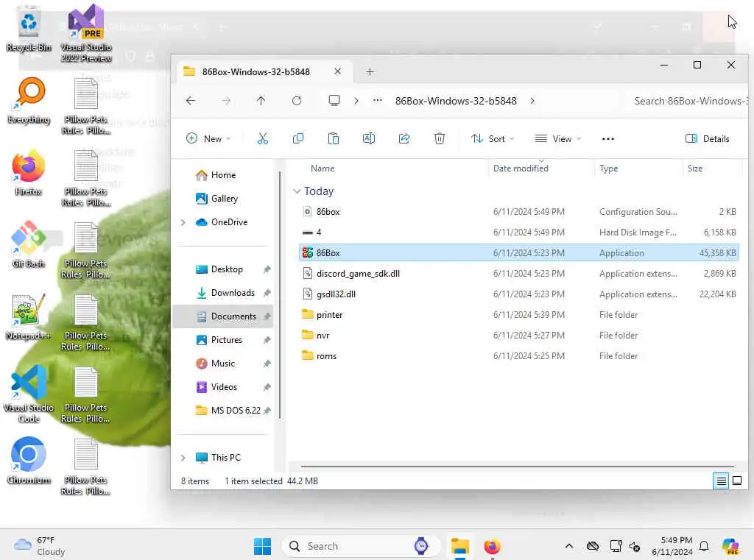The height and width of the screenshot is (560, 754).
Task: Toggle the Details pane button
Action: click(708, 139)
